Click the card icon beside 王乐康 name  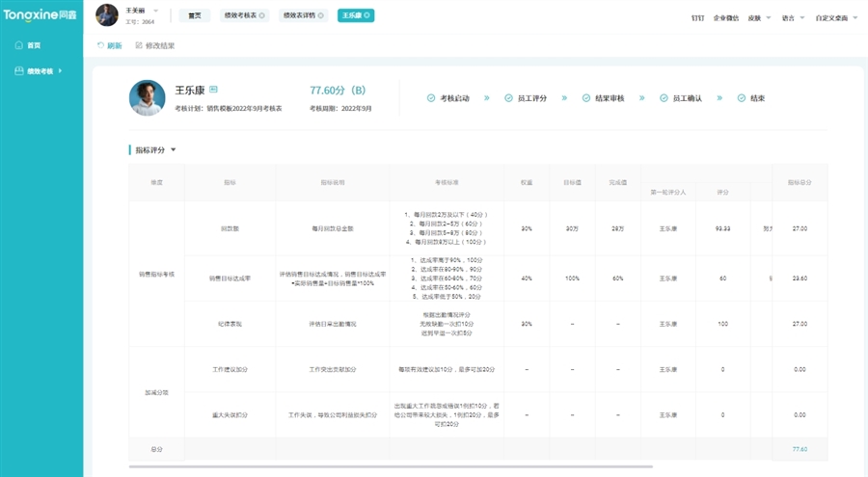point(214,90)
